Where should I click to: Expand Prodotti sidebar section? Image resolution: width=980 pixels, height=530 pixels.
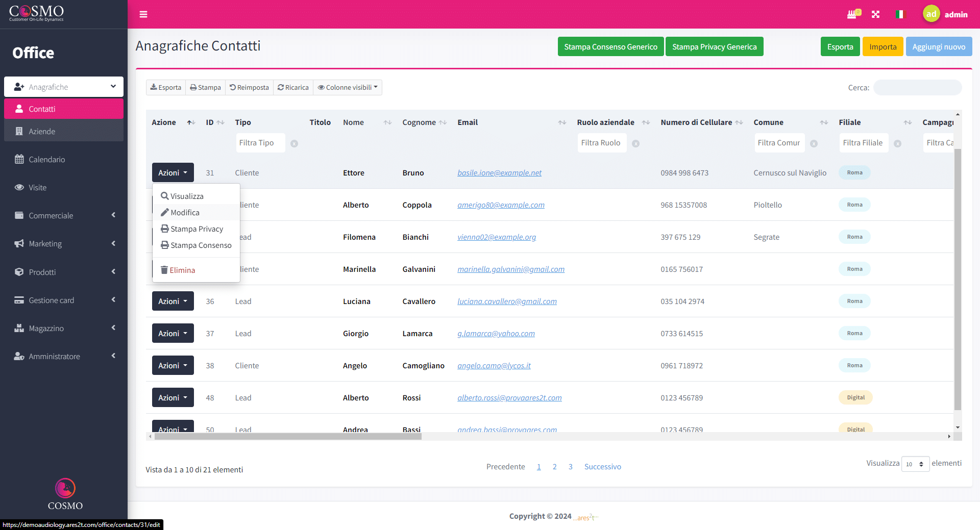[64, 272]
